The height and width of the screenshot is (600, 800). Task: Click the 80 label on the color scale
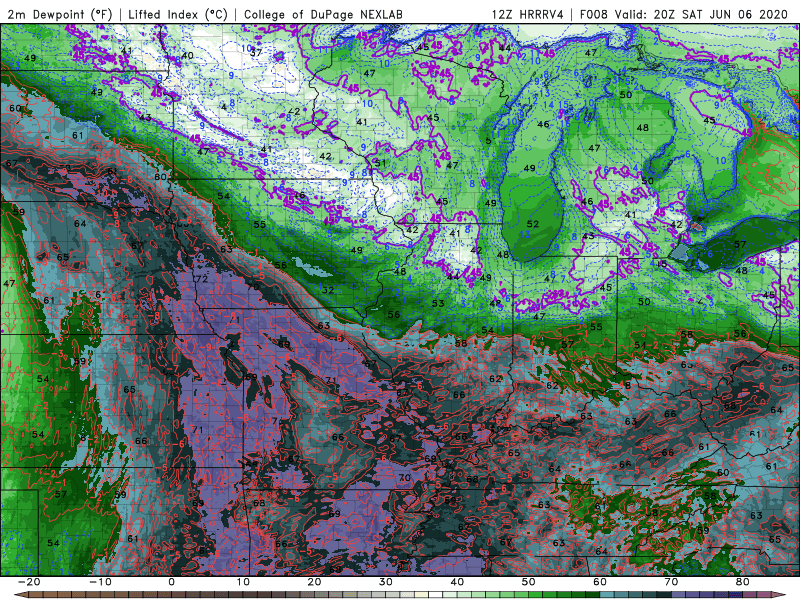743,582
